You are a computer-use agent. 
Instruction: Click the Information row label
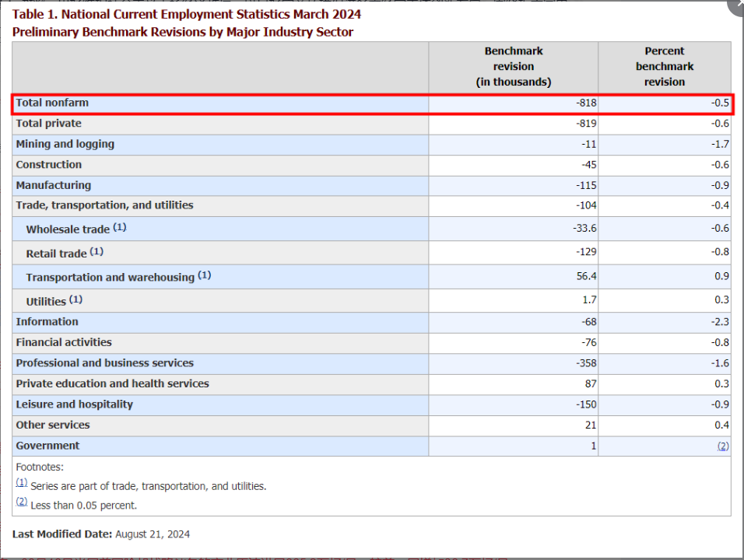tap(47, 322)
